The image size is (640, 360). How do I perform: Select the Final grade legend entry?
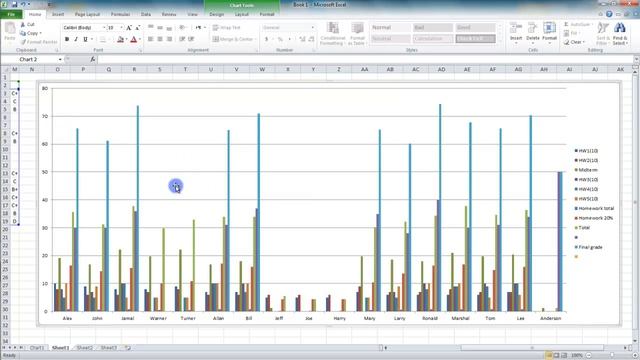click(x=589, y=247)
